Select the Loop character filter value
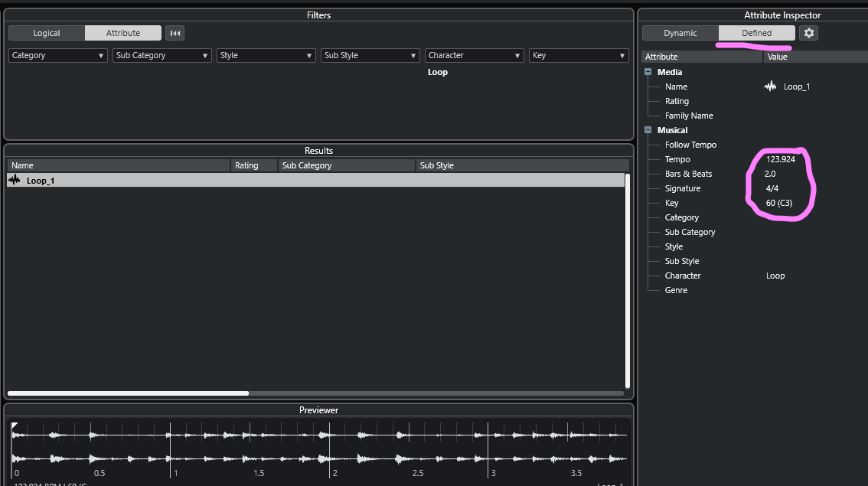Viewport: 868px width, 486px height. pos(438,72)
